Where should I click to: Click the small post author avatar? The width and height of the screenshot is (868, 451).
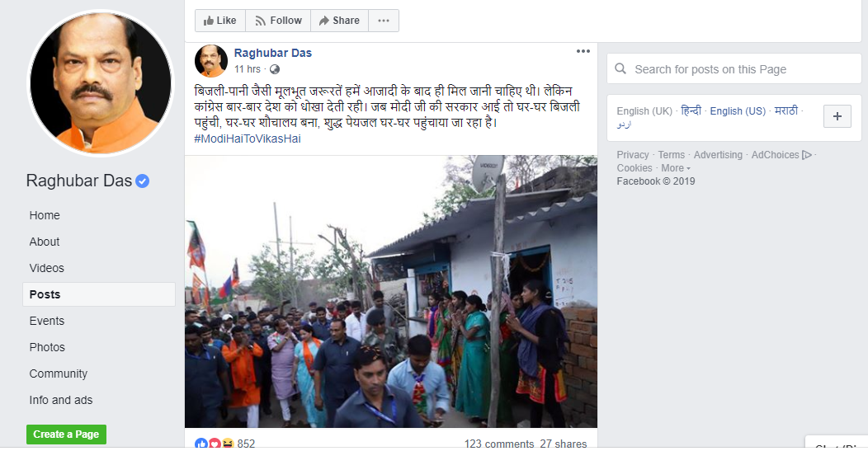[211, 61]
